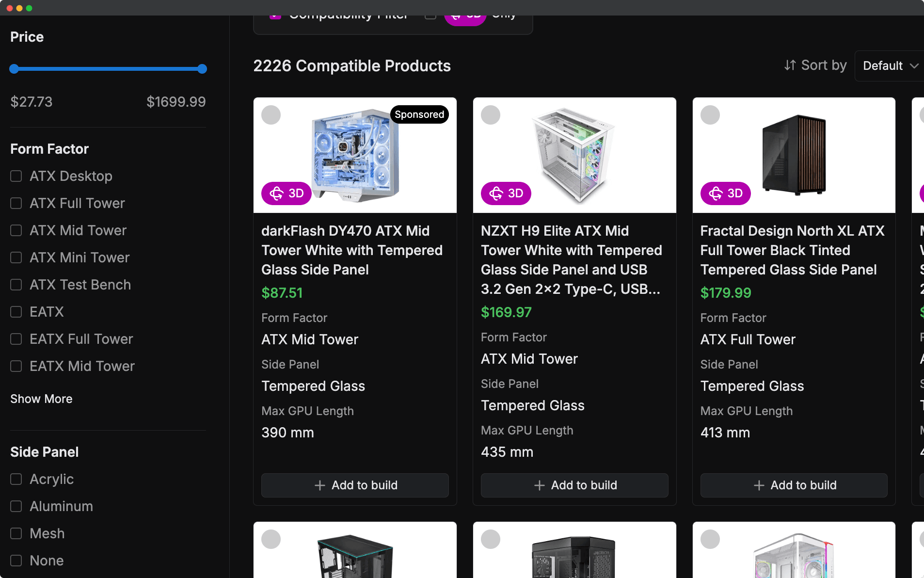
Task: Select the NZXT H9 Elite compare circle
Action: point(491,115)
